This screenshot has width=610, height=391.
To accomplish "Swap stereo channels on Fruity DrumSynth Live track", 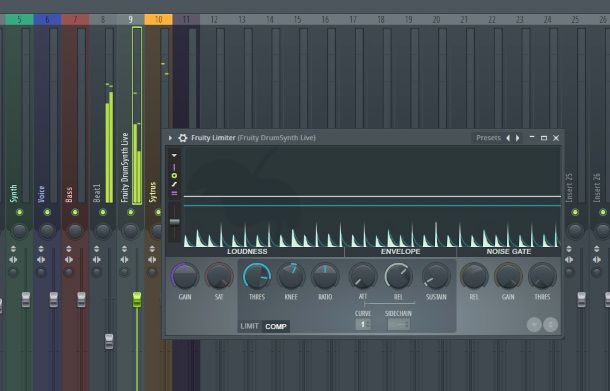I will click(x=124, y=259).
